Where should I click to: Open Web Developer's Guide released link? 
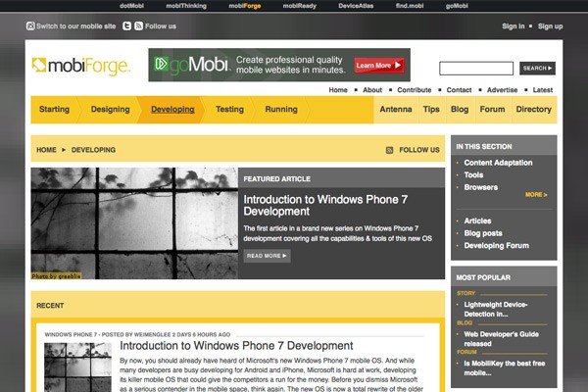(x=502, y=339)
